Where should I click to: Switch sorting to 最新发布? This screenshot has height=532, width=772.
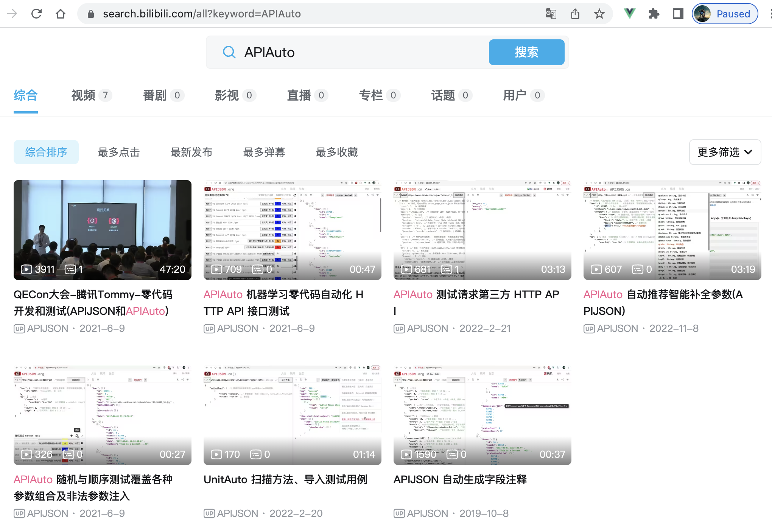pyautogui.click(x=191, y=152)
